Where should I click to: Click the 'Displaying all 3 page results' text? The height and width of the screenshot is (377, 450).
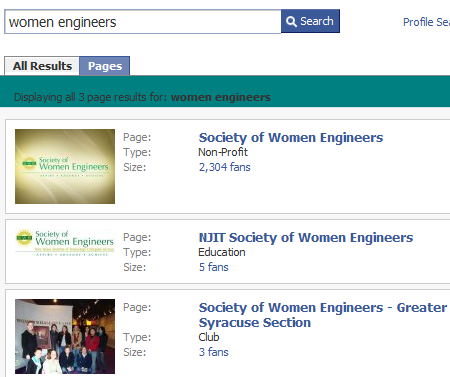pyautogui.click(x=142, y=97)
